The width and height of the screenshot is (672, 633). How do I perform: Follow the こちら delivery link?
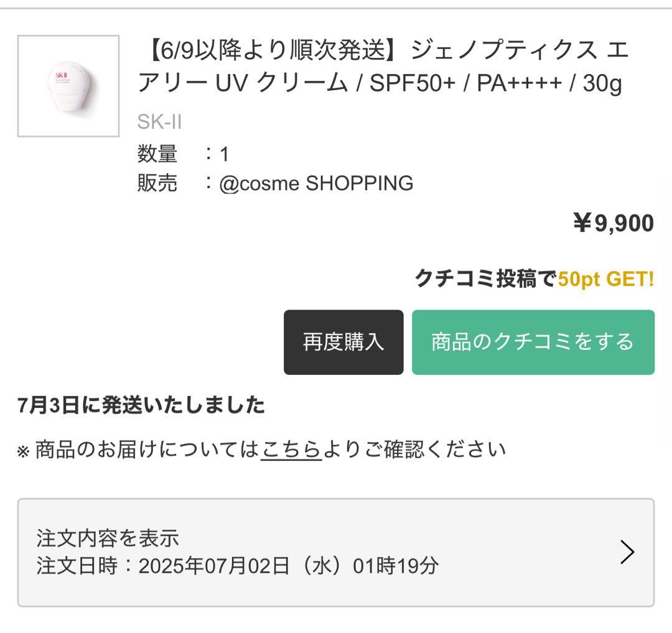coord(291,449)
